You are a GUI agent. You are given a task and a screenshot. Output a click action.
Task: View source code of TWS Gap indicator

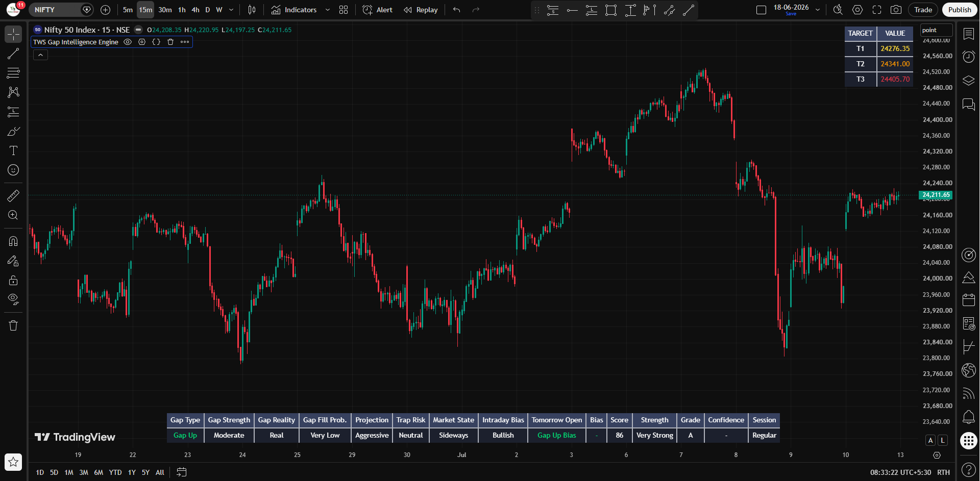(x=156, y=42)
